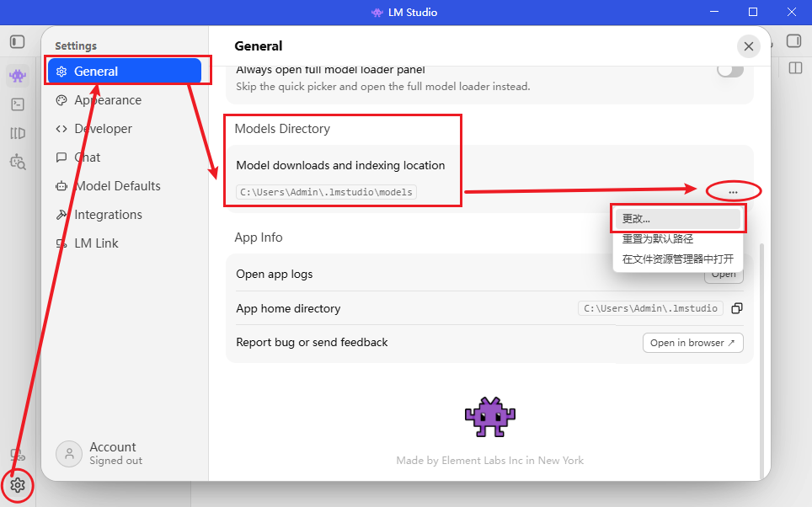Copy App home directory path

[737, 308]
